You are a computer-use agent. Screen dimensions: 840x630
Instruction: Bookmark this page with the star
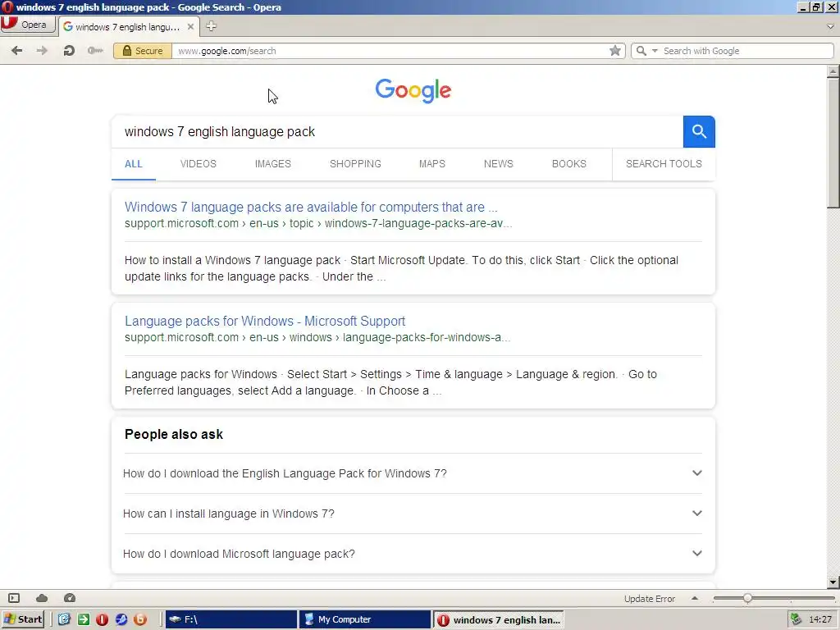[x=615, y=50]
